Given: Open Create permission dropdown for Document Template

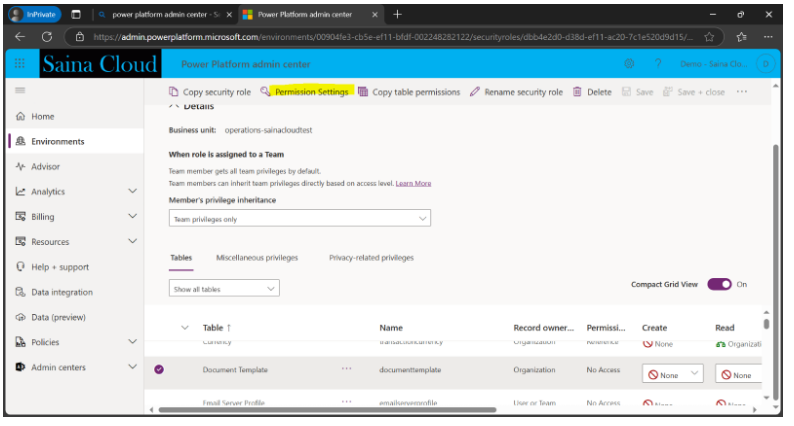Looking at the screenshot, I should coord(672,374).
